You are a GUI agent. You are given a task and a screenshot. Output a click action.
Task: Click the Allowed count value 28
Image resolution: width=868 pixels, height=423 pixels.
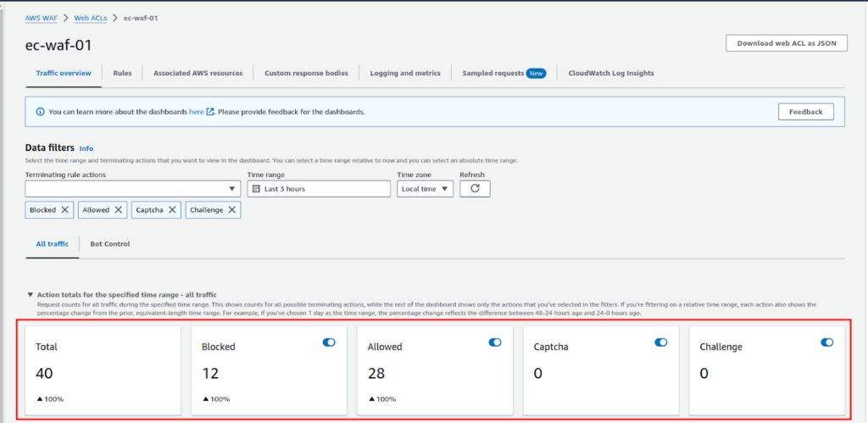pyautogui.click(x=376, y=374)
